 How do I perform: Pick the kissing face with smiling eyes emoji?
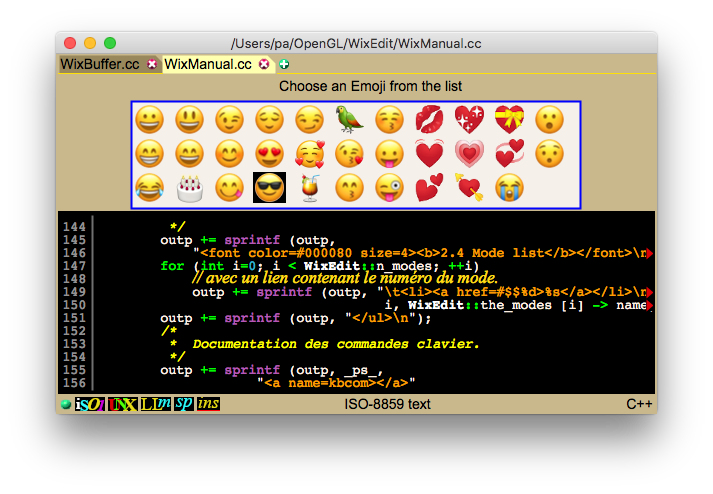[x=349, y=187]
